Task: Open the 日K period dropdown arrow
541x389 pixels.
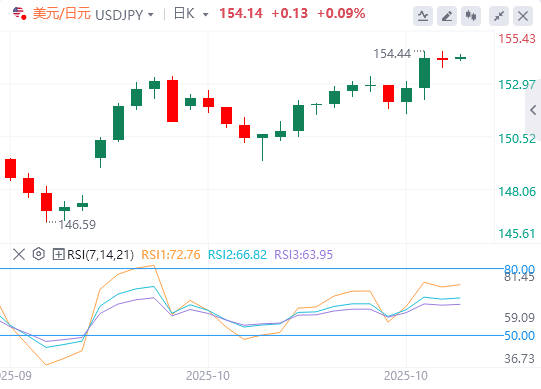Action: click(x=206, y=15)
